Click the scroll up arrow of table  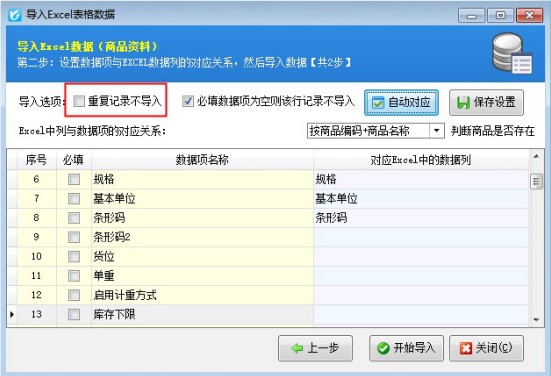coord(536,156)
